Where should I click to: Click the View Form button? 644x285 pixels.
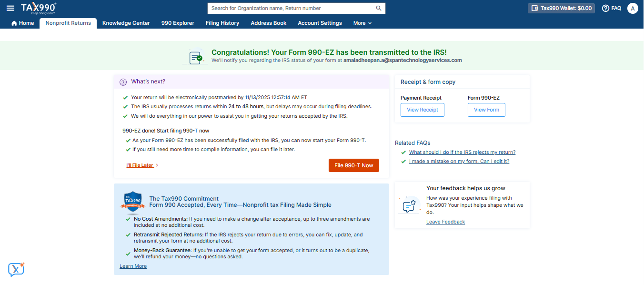pos(486,110)
